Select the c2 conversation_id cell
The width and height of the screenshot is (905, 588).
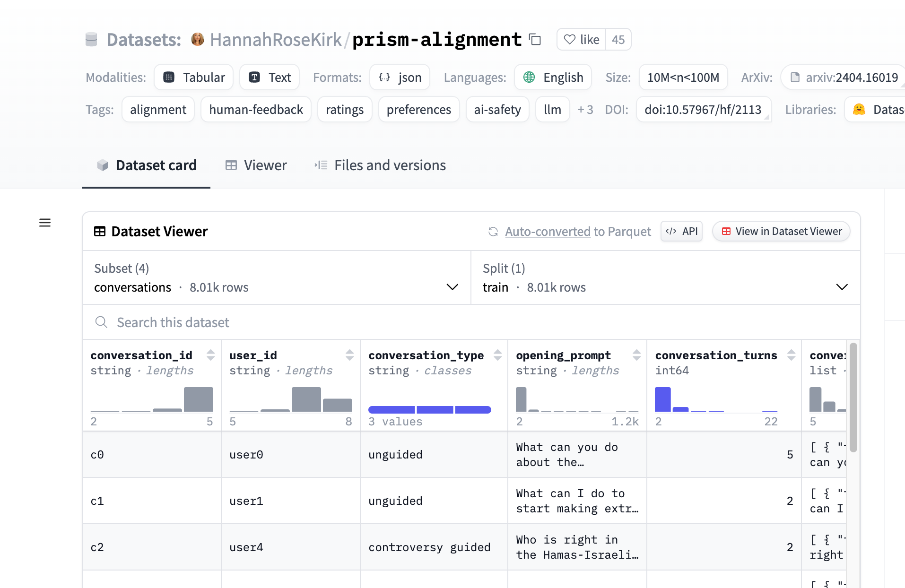coord(152,547)
